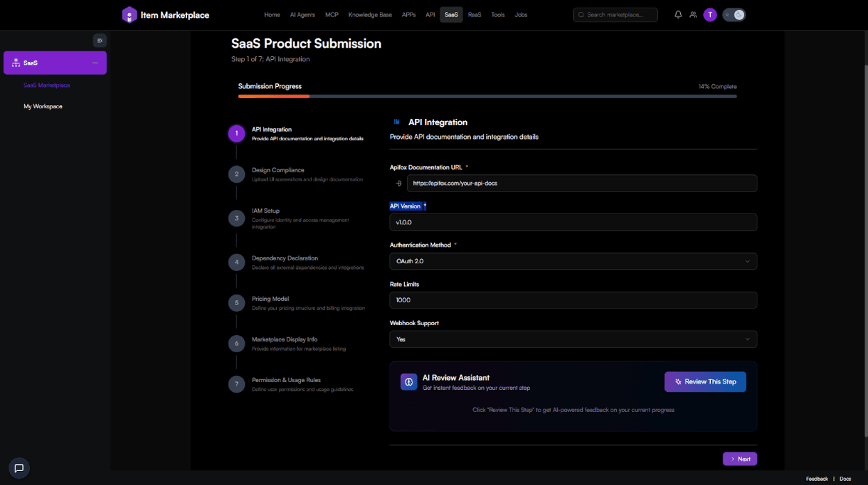Click the AI Review Assistant icon
Screen dimensions: 868x485
[x=409, y=381]
